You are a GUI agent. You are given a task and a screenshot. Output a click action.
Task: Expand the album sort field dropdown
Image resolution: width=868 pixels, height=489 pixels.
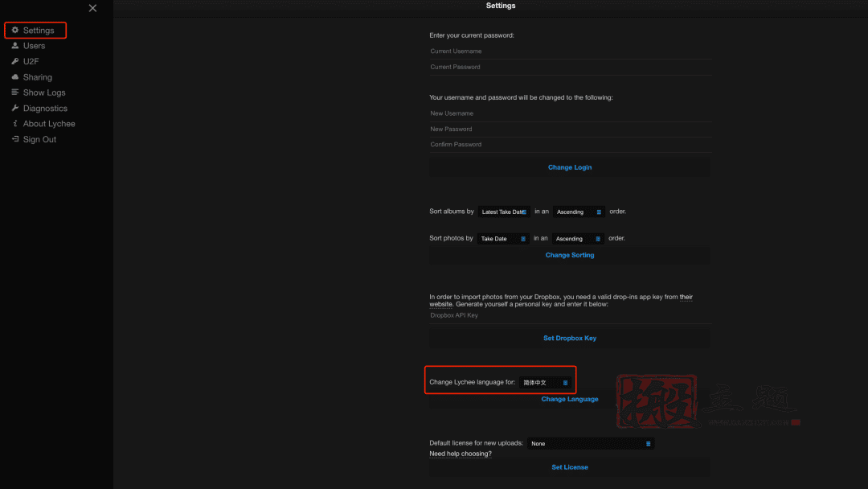coord(504,212)
